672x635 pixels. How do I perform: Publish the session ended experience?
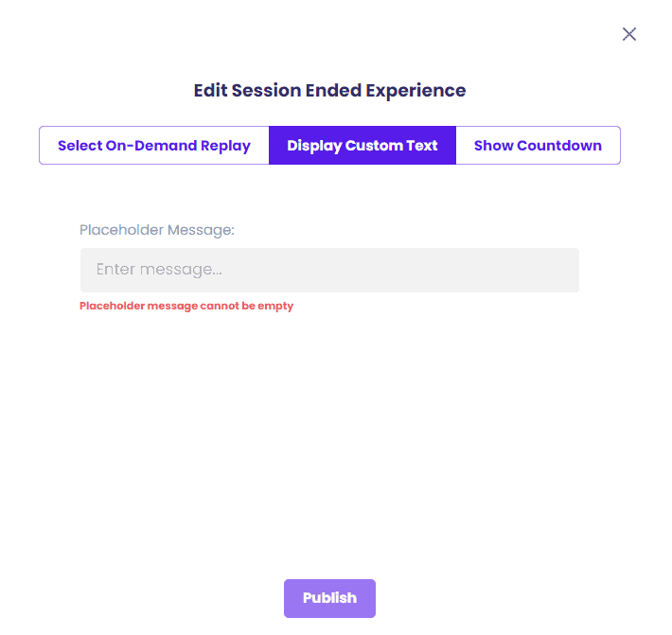coord(329,598)
